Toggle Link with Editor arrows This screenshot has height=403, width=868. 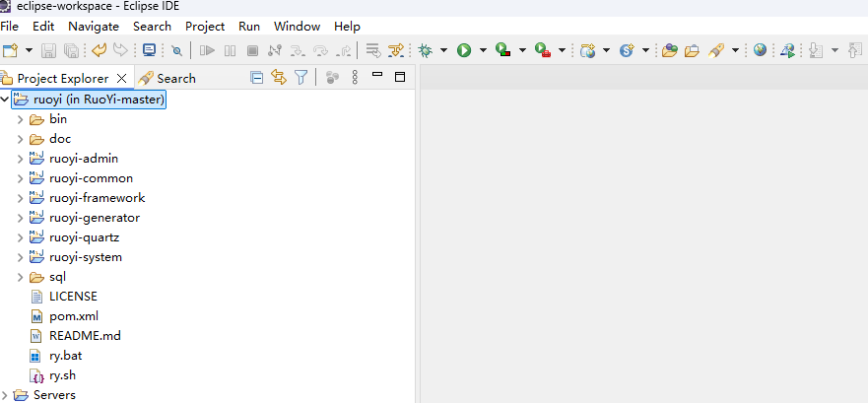(279, 78)
